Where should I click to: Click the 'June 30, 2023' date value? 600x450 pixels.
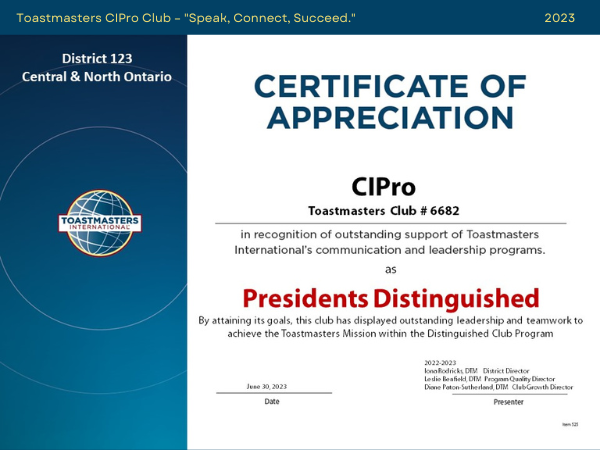(x=267, y=386)
